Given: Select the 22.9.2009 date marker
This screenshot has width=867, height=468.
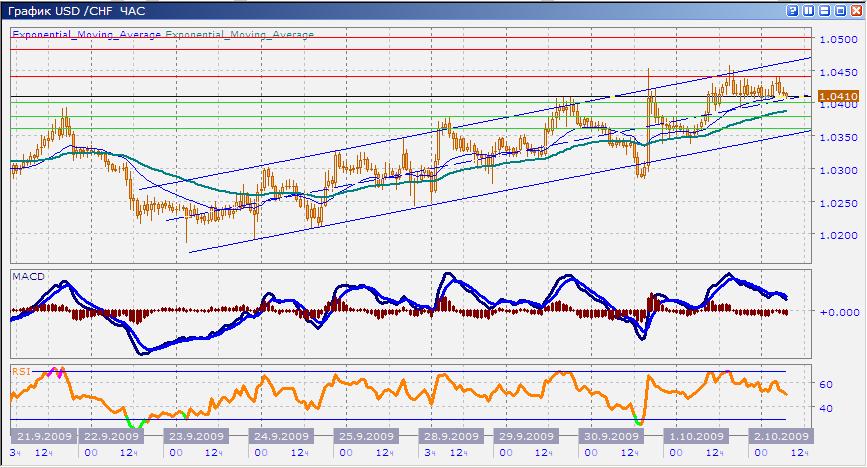Looking at the screenshot, I should [x=110, y=437].
